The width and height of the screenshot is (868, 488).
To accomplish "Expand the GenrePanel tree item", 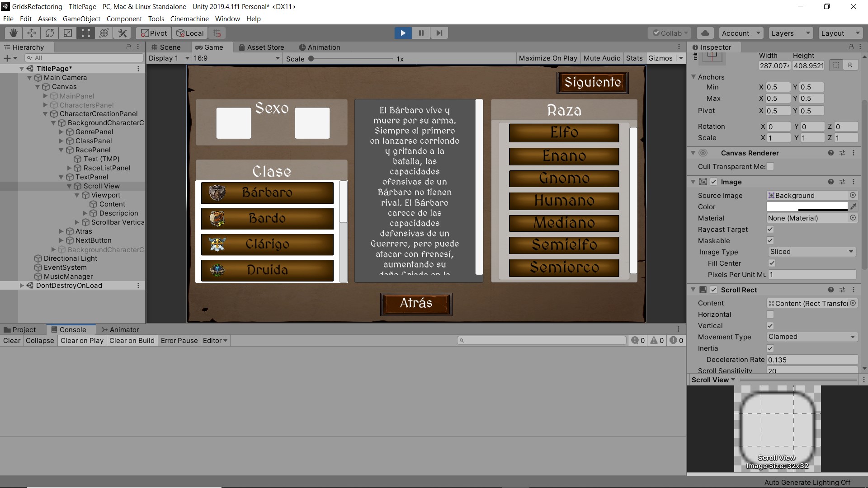I will click(x=61, y=132).
